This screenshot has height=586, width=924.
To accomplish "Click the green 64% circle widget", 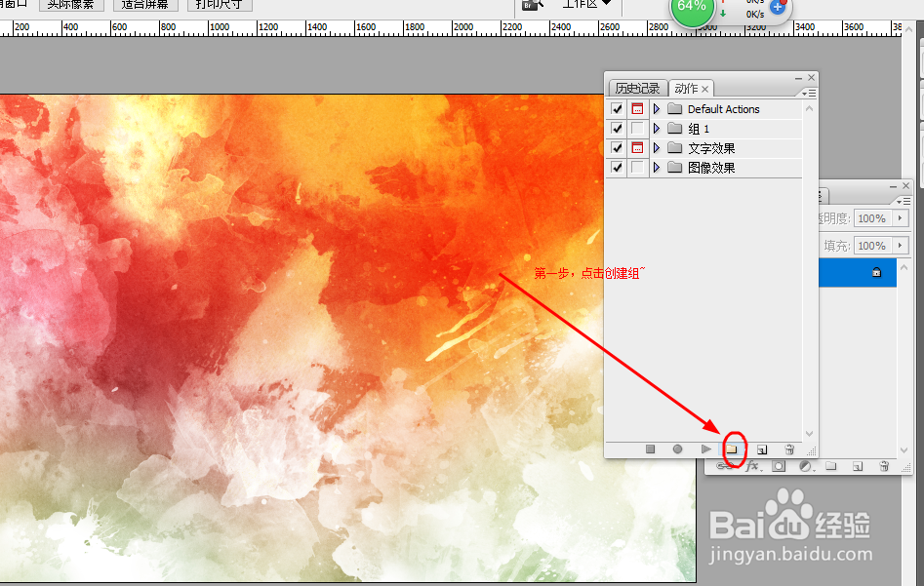I will pos(692,8).
